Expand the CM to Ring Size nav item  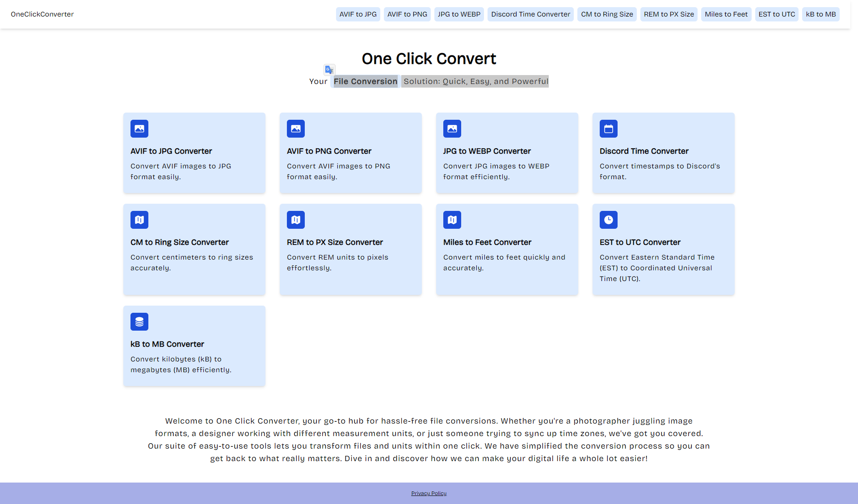pos(606,14)
